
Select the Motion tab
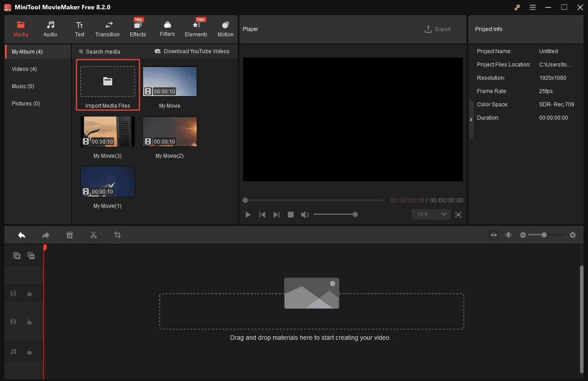click(225, 29)
